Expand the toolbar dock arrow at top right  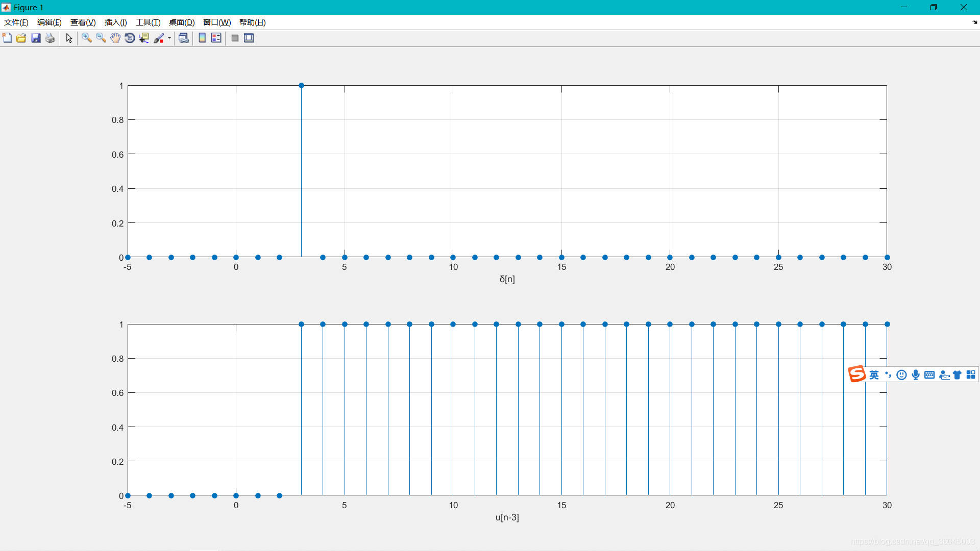tap(974, 22)
